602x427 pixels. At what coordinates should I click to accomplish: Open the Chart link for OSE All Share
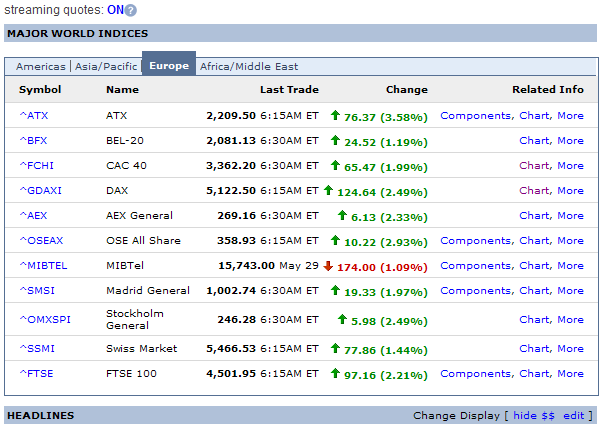[534, 240]
